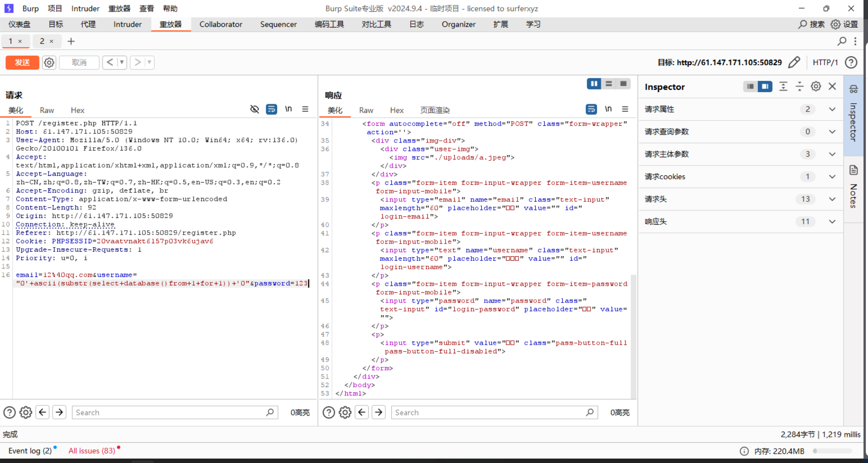Toggle response word wrap icon
868x463 pixels.
pos(591,109)
